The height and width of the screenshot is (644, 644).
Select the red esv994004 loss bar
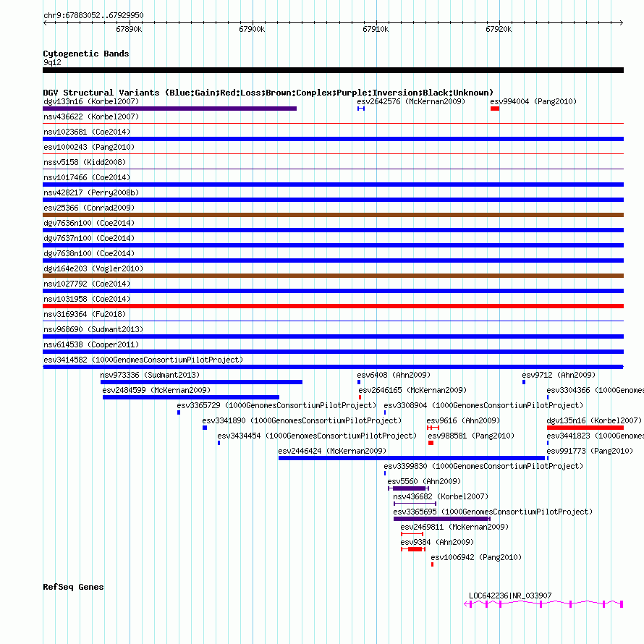[x=495, y=109]
